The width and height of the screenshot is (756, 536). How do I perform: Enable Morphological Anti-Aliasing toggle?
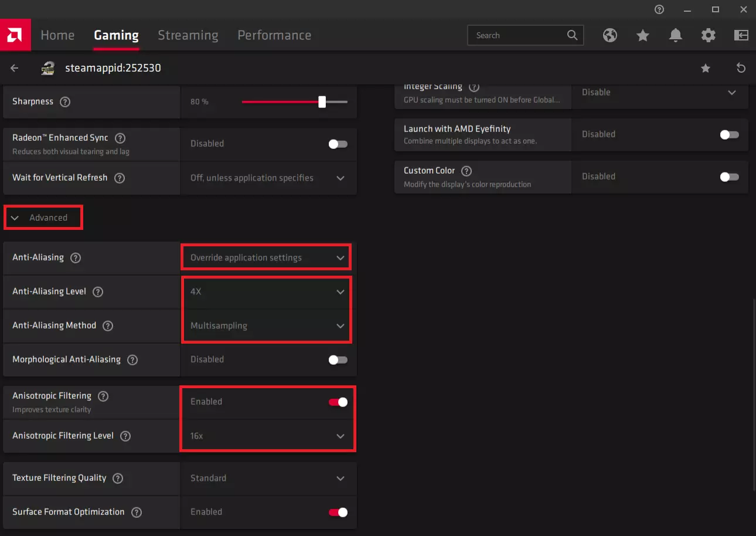tap(338, 359)
